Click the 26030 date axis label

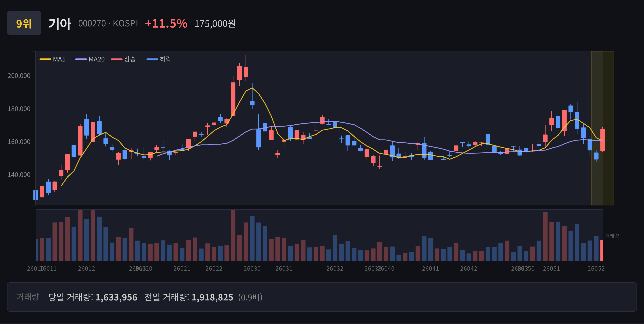pos(252,268)
